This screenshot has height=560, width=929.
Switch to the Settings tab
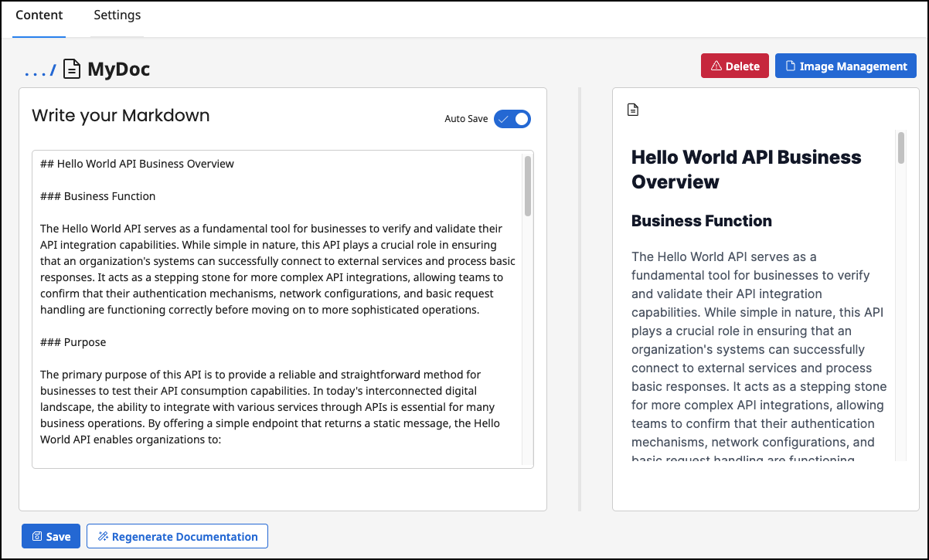click(117, 15)
